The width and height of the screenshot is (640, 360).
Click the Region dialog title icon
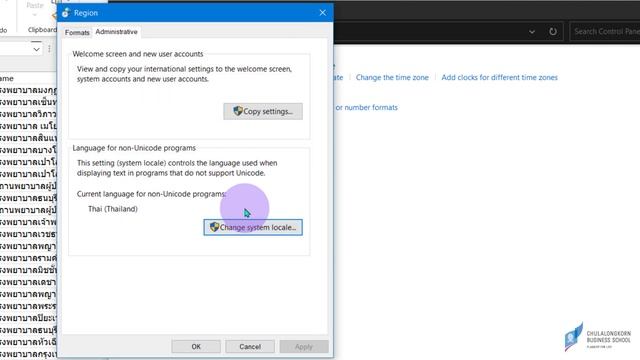(x=66, y=13)
